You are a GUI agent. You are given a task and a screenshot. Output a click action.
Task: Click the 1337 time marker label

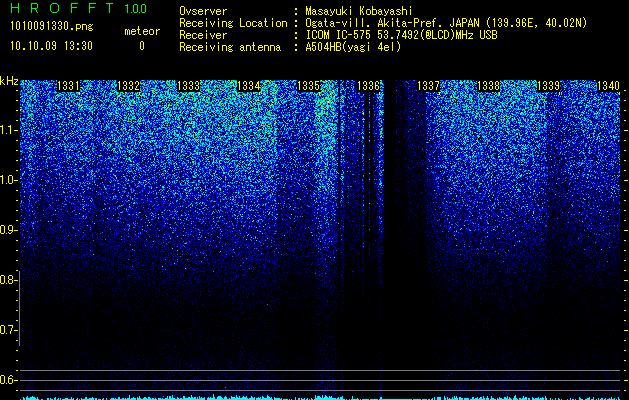(x=428, y=86)
